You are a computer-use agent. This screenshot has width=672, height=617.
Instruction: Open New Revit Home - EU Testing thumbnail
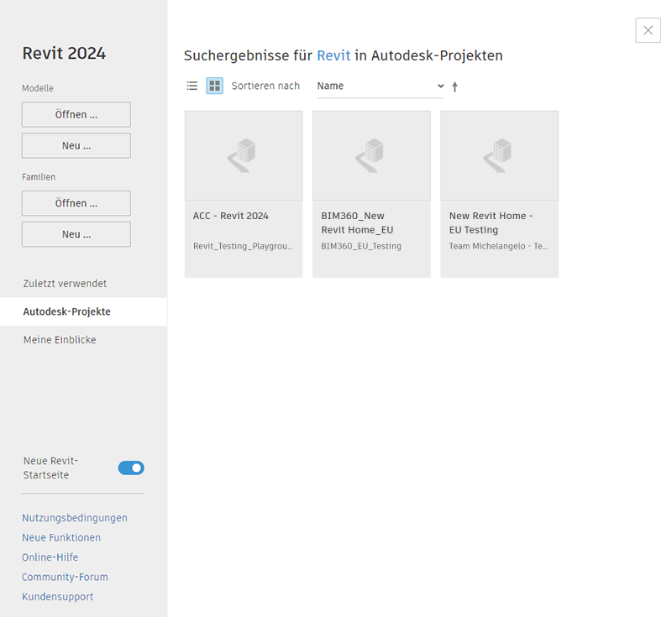(499, 155)
